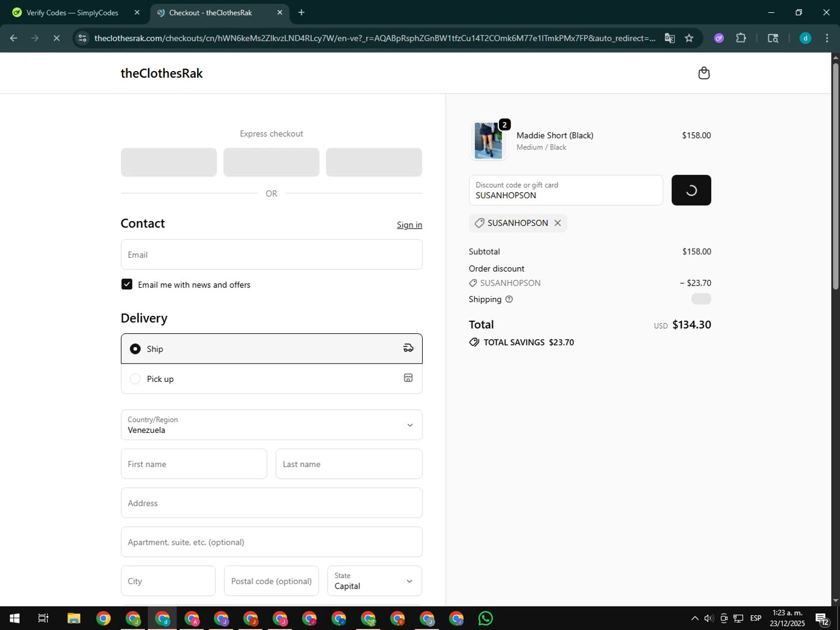Image resolution: width=840 pixels, height=630 pixels.
Task: Focus the Email input field
Action: tap(272, 255)
